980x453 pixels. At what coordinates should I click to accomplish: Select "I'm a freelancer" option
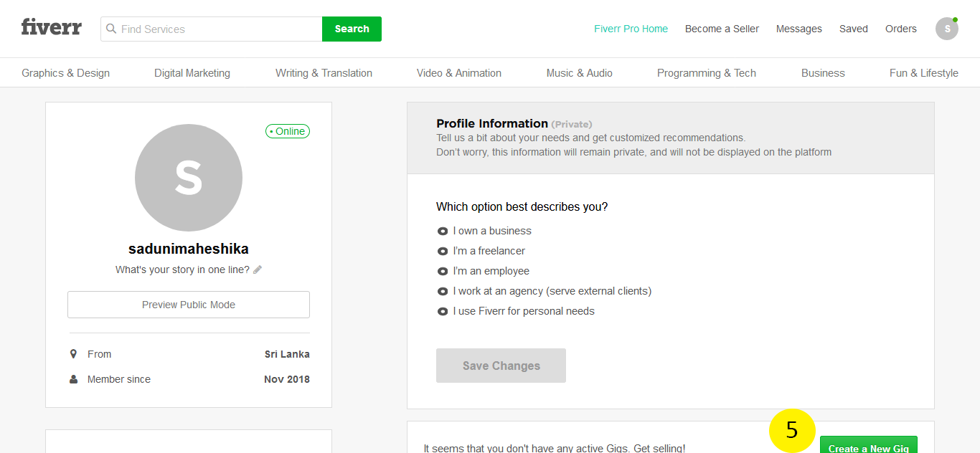481,251
